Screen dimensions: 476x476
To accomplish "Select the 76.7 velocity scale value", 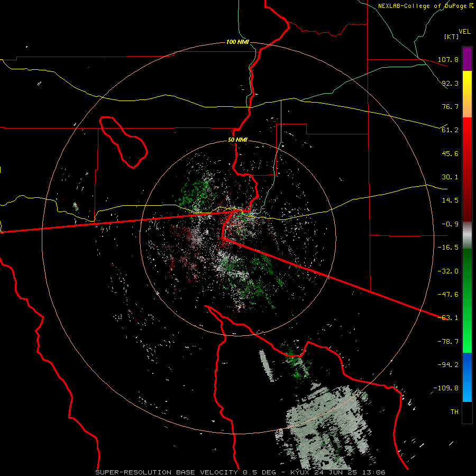I will (x=450, y=106).
